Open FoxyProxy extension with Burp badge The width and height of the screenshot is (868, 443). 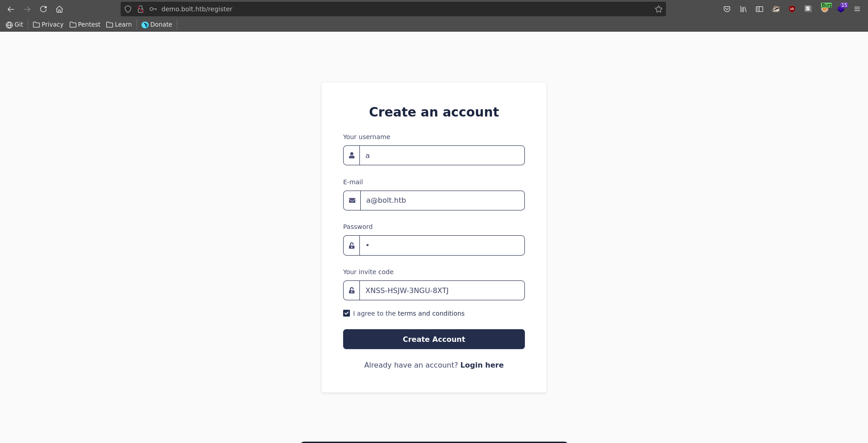825,9
